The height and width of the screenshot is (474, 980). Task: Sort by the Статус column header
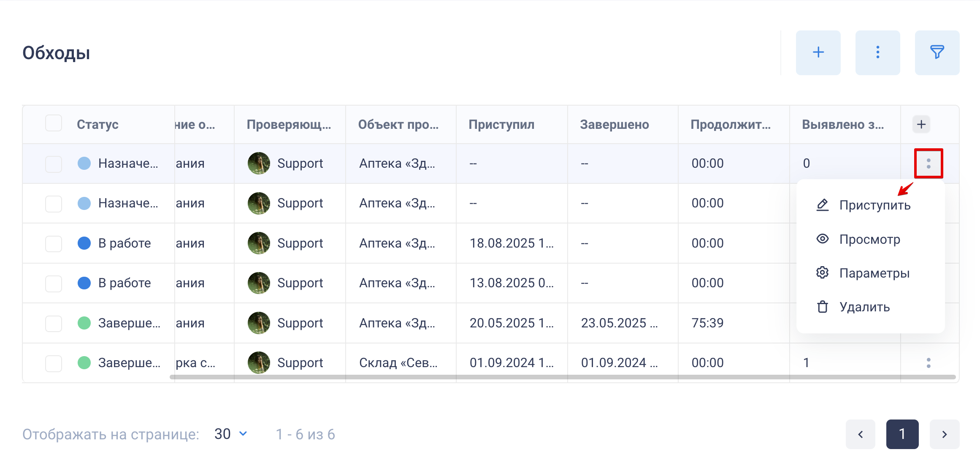point(97,125)
